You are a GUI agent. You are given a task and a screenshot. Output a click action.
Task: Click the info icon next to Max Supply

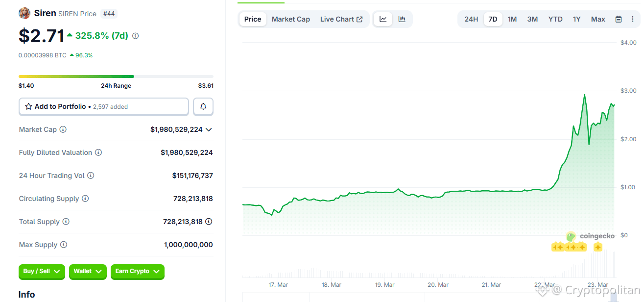[63, 245]
